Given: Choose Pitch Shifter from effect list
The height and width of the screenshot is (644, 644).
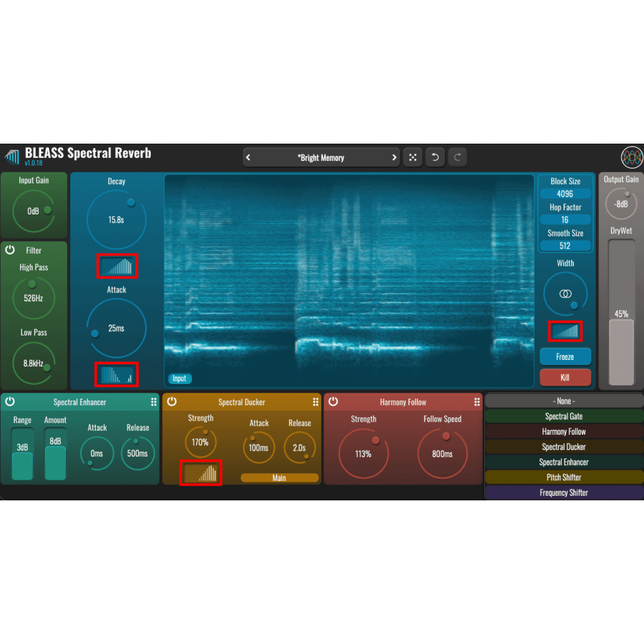Looking at the screenshot, I should click(x=564, y=477).
